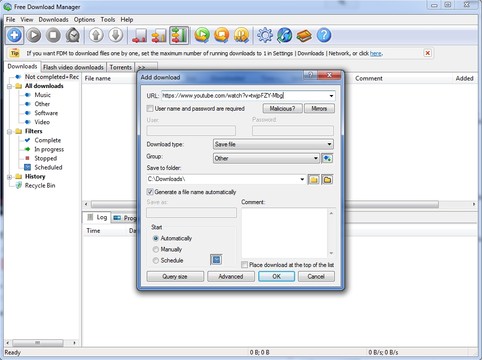Uncheck 'Generate a file name automatically'
This screenshot has height=360, width=482.
(x=150, y=192)
